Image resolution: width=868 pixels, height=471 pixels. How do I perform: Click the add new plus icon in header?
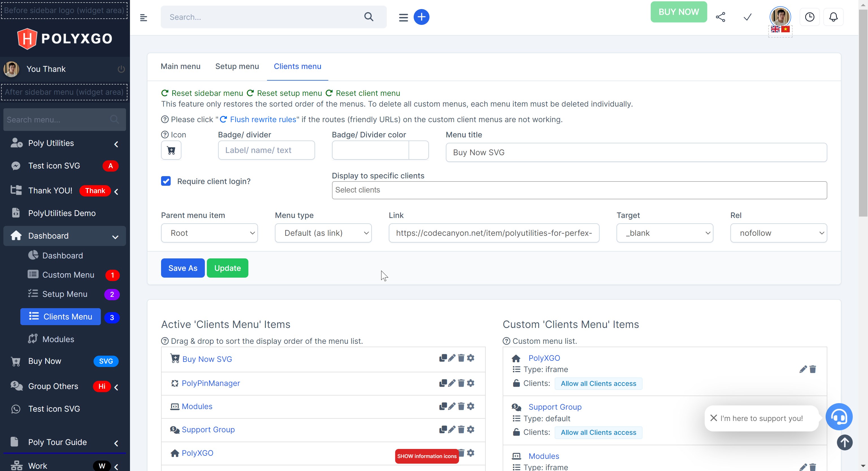pyautogui.click(x=422, y=17)
